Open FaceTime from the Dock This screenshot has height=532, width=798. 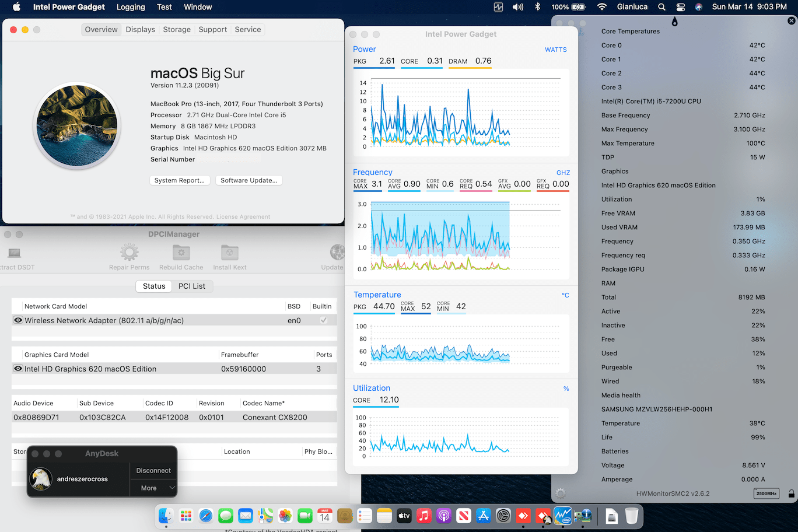(x=305, y=516)
